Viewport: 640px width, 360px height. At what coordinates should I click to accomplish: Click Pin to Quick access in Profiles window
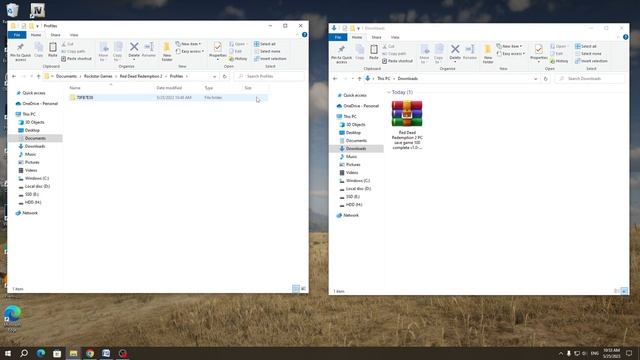[x=20, y=52]
